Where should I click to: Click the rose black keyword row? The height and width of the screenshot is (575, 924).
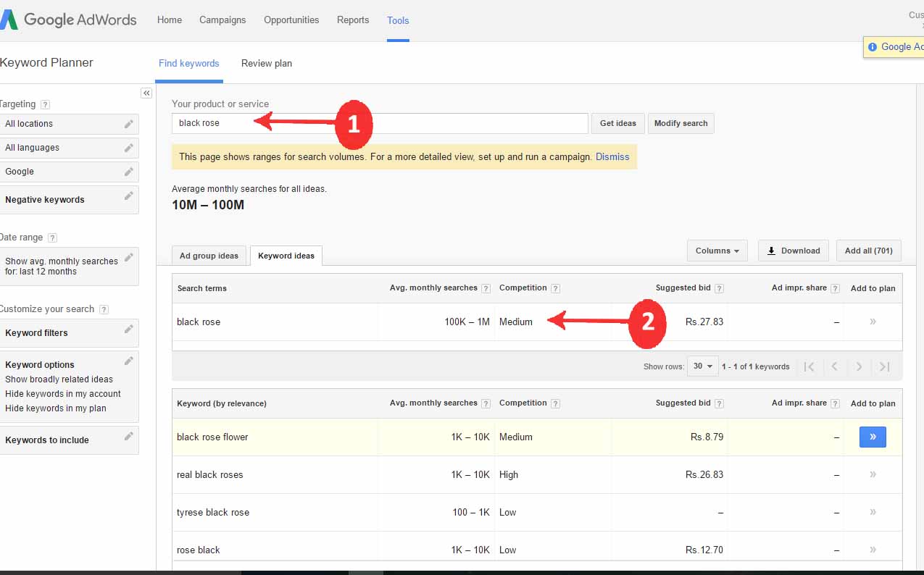537,550
